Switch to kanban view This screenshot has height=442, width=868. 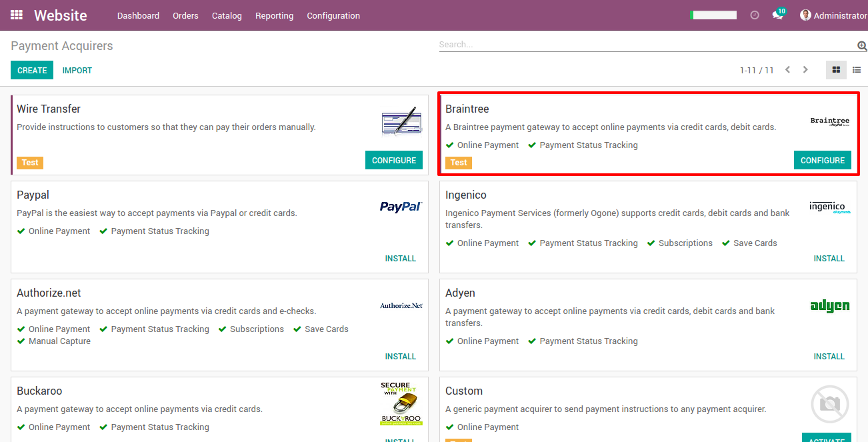pyautogui.click(x=836, y=70)
